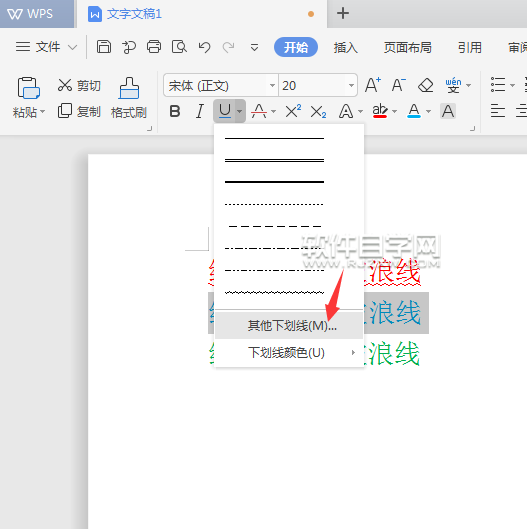The image size is (527, 529).
Task: Switch to the 插入 ribbon tab
Action: (345, 48)
